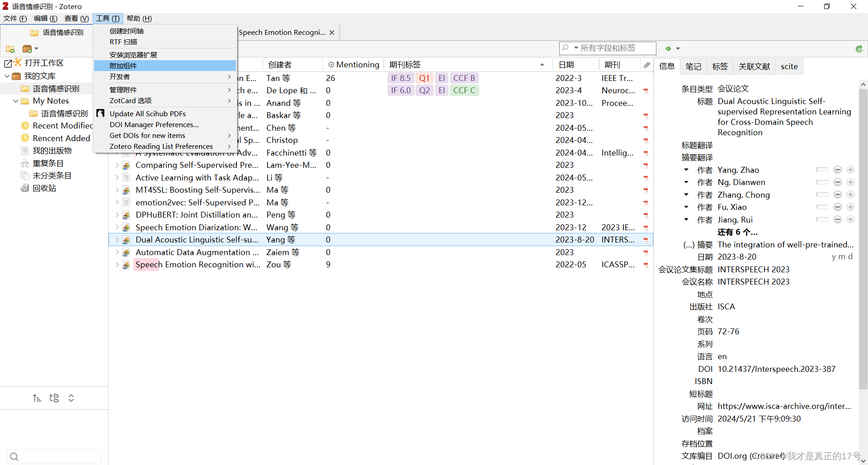This screenshot has width=868, height=465.
Task: Expand the 开发者 submenu
Action: click(165, 77)
